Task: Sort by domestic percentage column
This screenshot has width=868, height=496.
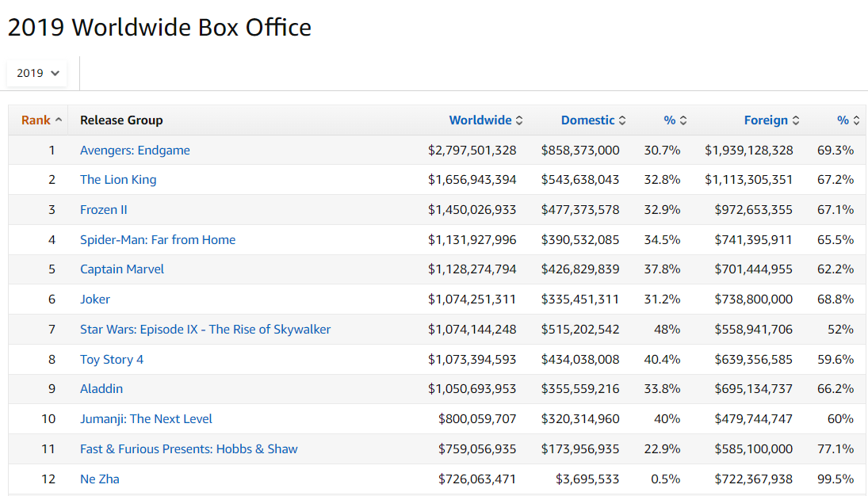Action: pyautogui.click(x=675, y=120)
